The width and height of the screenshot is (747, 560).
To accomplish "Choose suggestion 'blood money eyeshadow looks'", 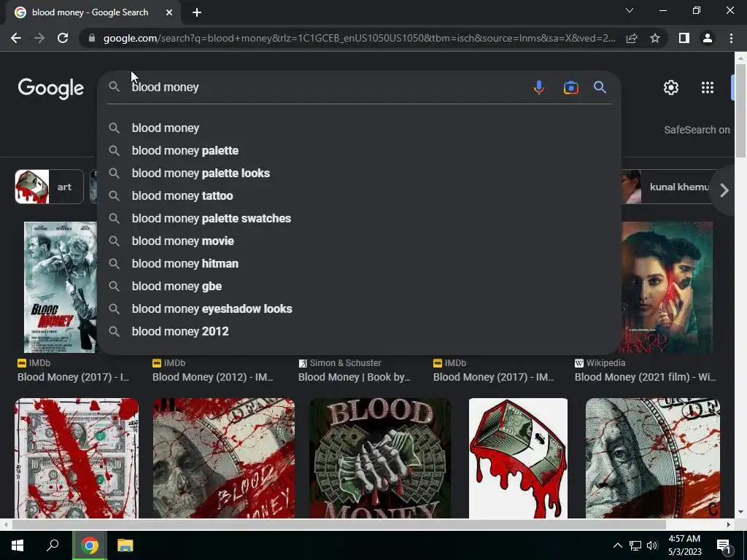I will [359, 309].
